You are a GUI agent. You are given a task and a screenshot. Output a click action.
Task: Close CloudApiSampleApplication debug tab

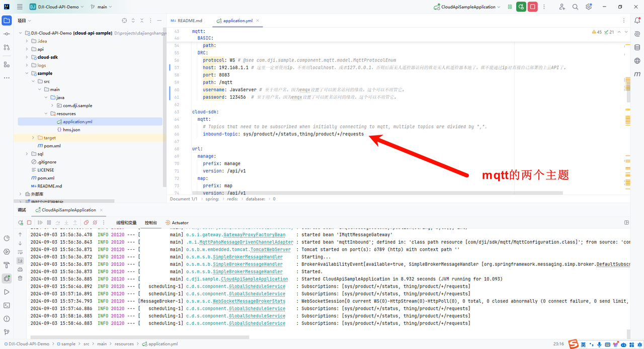pos(101,210)
